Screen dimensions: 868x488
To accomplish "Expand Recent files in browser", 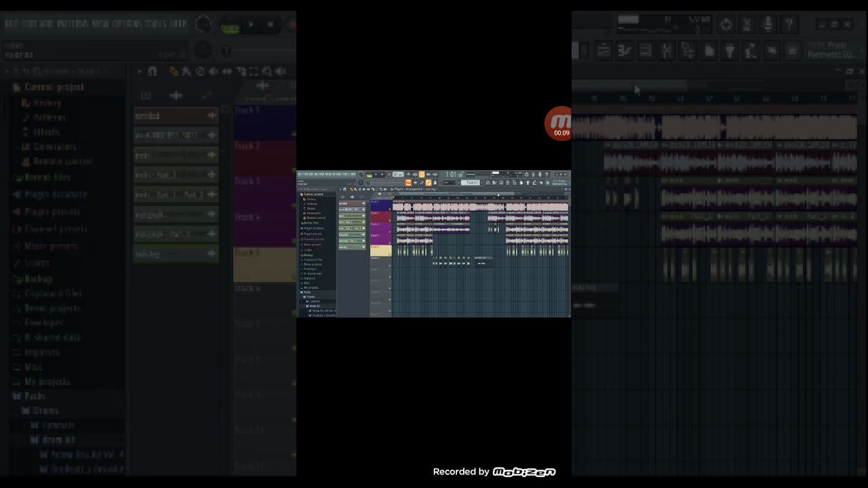I will pyautogui.click(x=311, y=223).
